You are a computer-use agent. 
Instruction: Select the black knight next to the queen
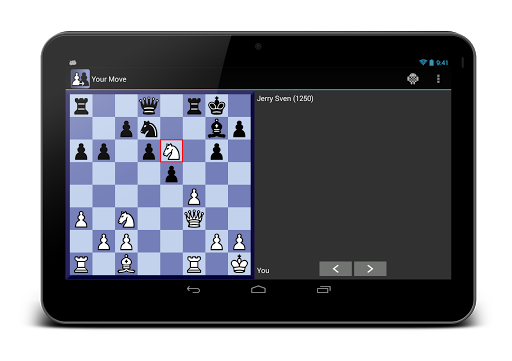click(x=149, y=129)
